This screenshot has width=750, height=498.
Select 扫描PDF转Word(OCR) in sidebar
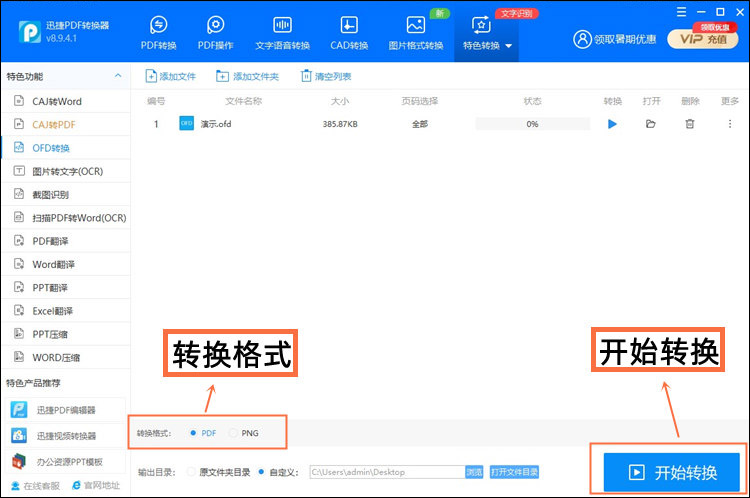[x=66, y=218]
